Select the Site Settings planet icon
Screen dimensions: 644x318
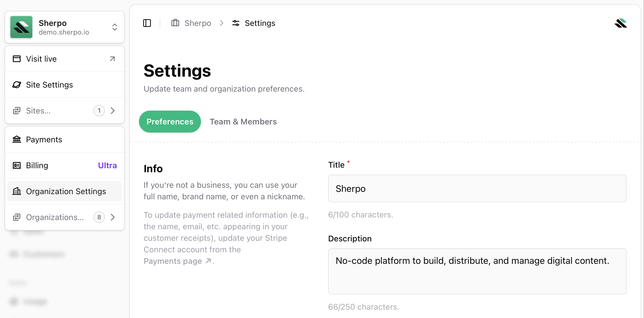[x=17, y=85]
